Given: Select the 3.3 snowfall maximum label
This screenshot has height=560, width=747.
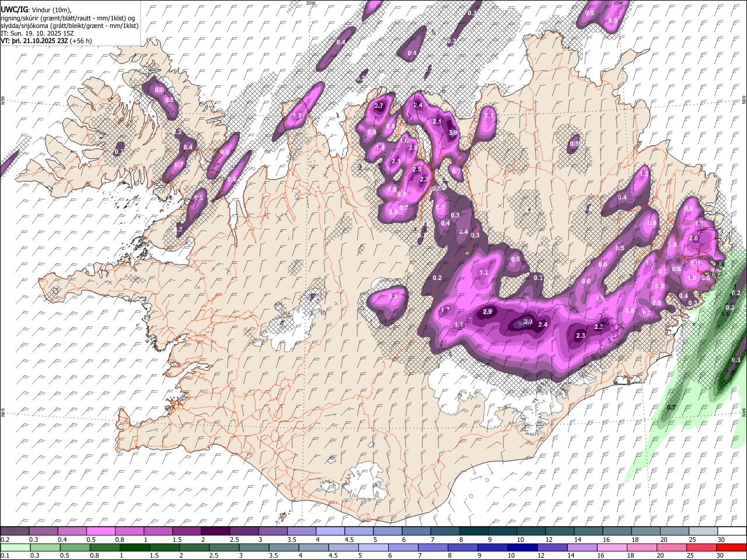Looking at the screenshot, I should (x=528, y=321).
